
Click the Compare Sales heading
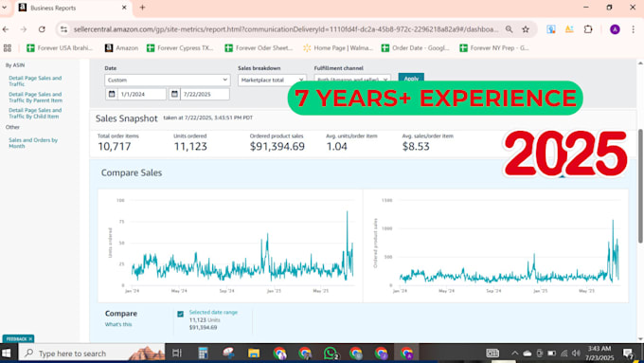pyautogui.click(x=132, y=172)
